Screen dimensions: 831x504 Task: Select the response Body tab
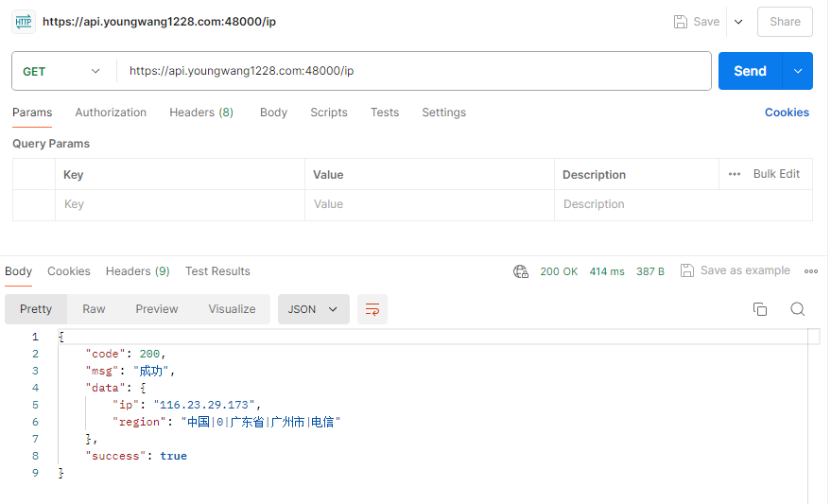[19, 271]
